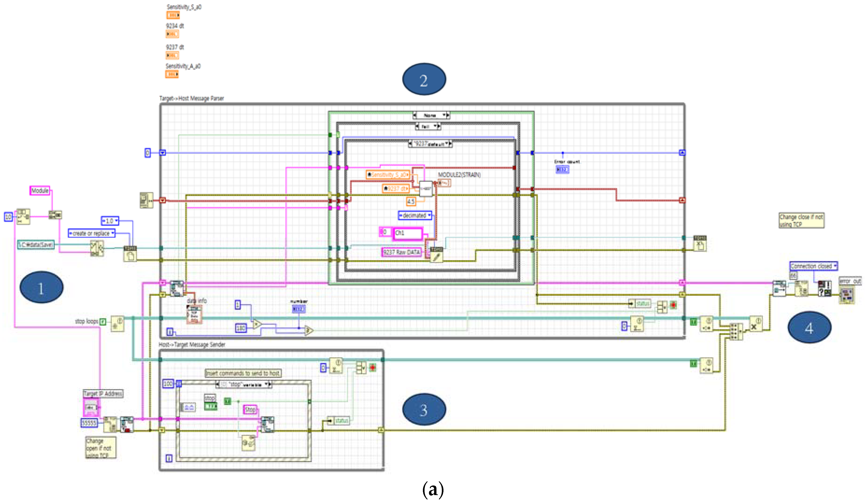Click the TDMS Close icon at right
This screenshot has width=868, height=503.
coord(700,243)
